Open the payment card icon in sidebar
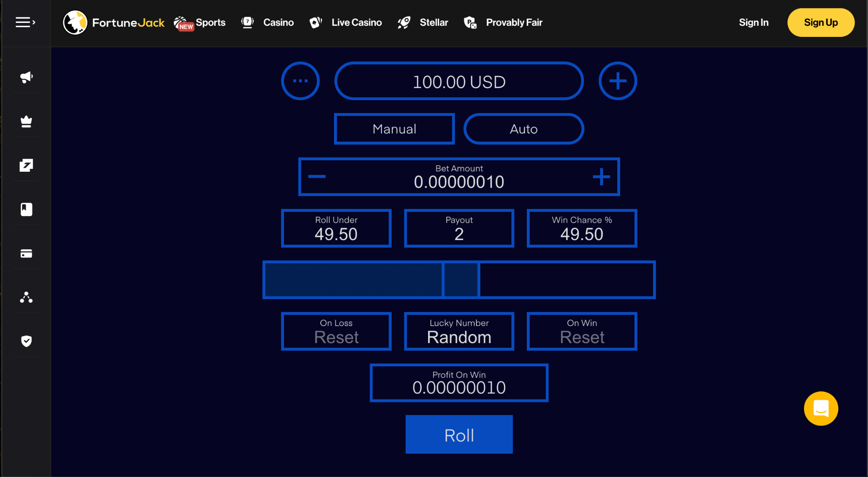The height and width of the screenshot is (477, 868). tap(26, 253)
